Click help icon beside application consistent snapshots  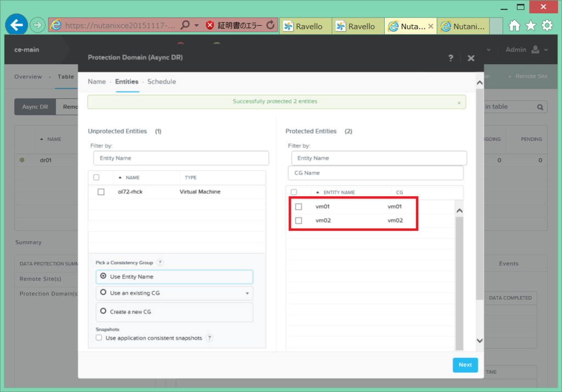(x=210, y=338)
